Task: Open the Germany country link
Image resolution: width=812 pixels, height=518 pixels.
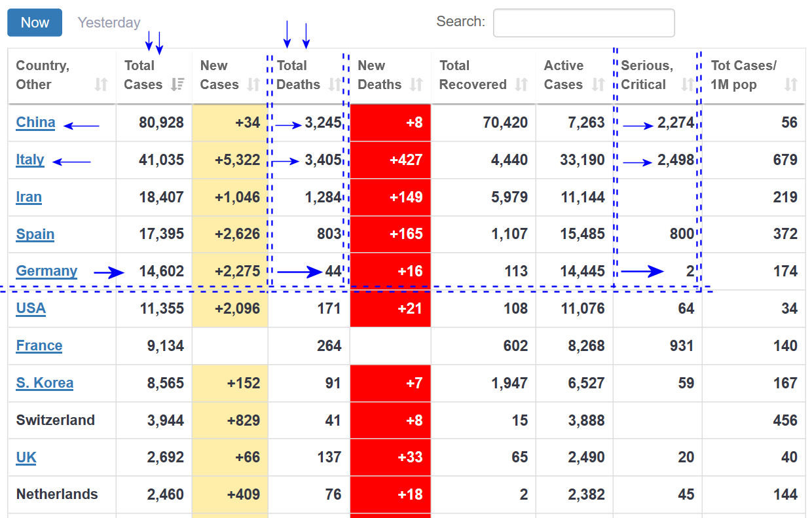Action: point(46,271)
